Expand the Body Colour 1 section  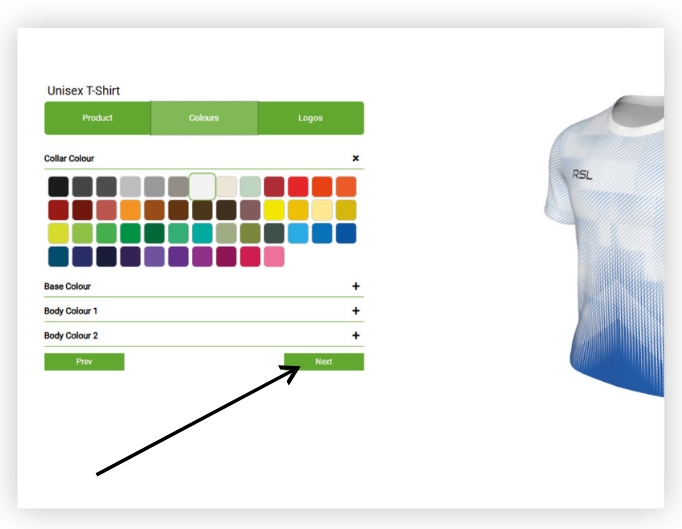355,311
